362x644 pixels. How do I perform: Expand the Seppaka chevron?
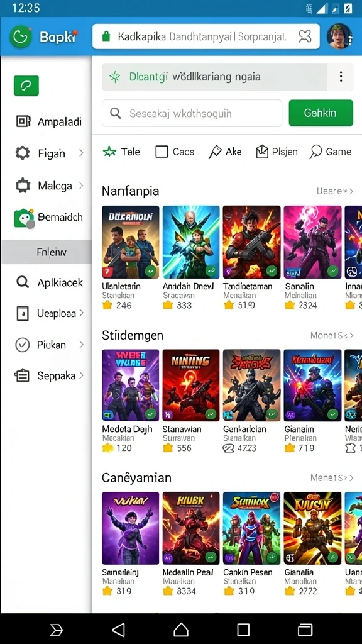[81, 375]
